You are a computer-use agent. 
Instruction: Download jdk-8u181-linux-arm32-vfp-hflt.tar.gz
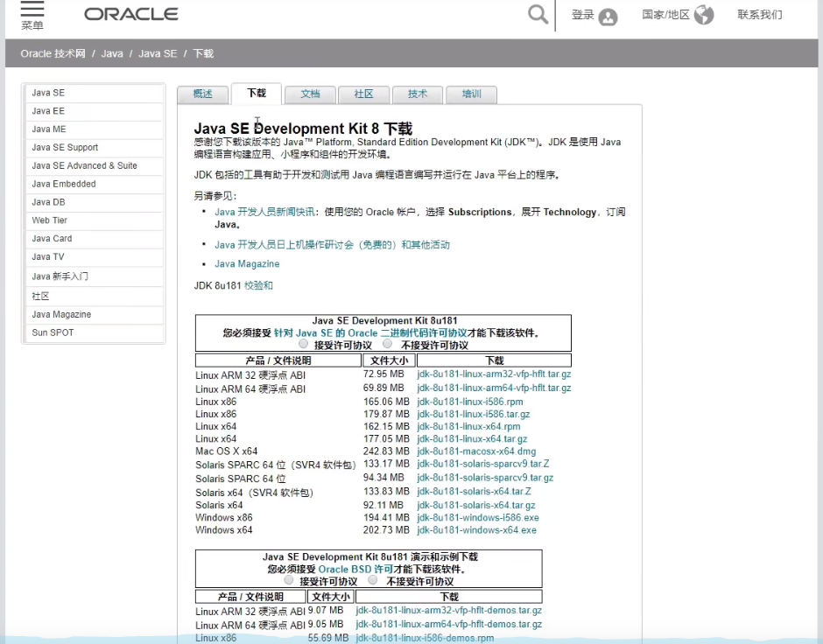[x=494, y=374]
